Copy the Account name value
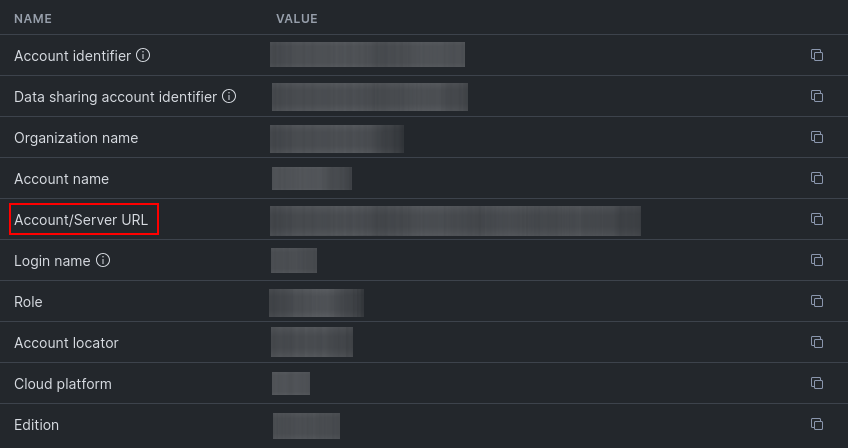Image resolution: width=848 pixels, height=448 pixels. pos(817,178)
